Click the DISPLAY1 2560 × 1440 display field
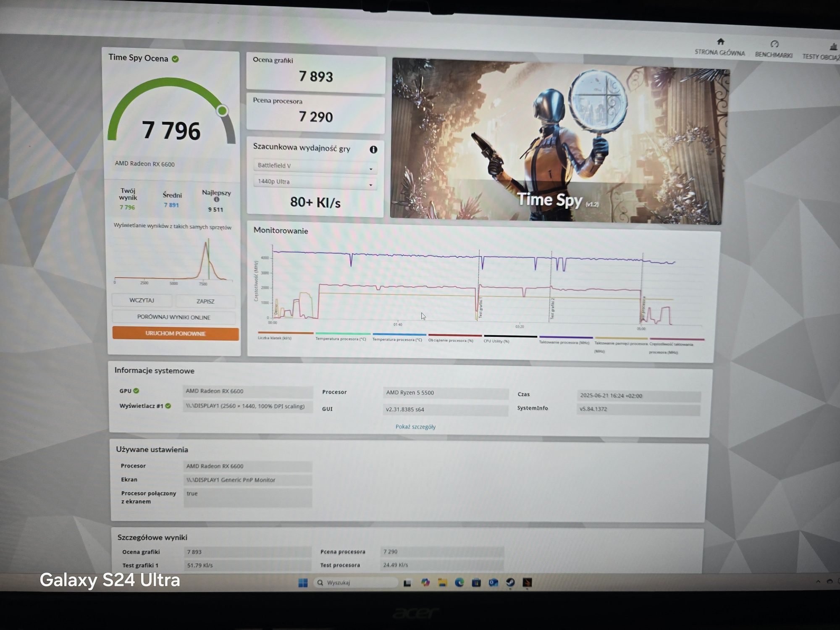Screen dimensions: 840x630 [248, 407]
